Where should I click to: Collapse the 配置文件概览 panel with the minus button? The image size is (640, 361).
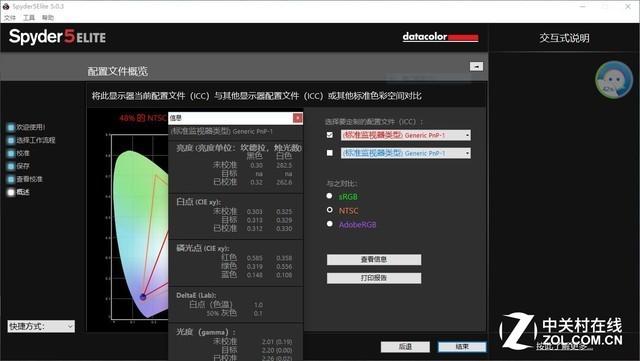click(x=476, y=66)
